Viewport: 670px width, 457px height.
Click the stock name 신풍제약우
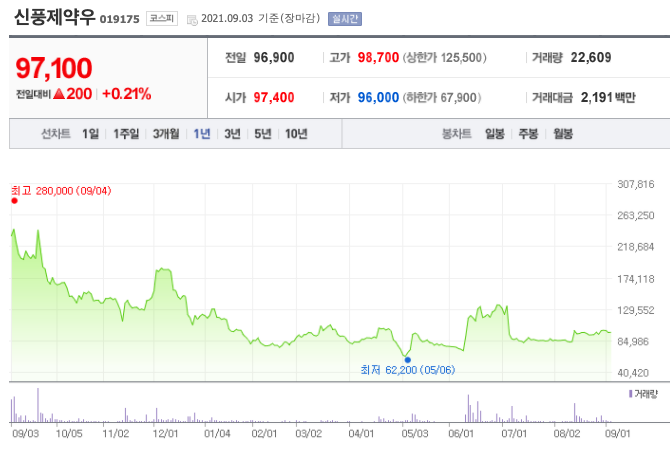tap(54, 18)
